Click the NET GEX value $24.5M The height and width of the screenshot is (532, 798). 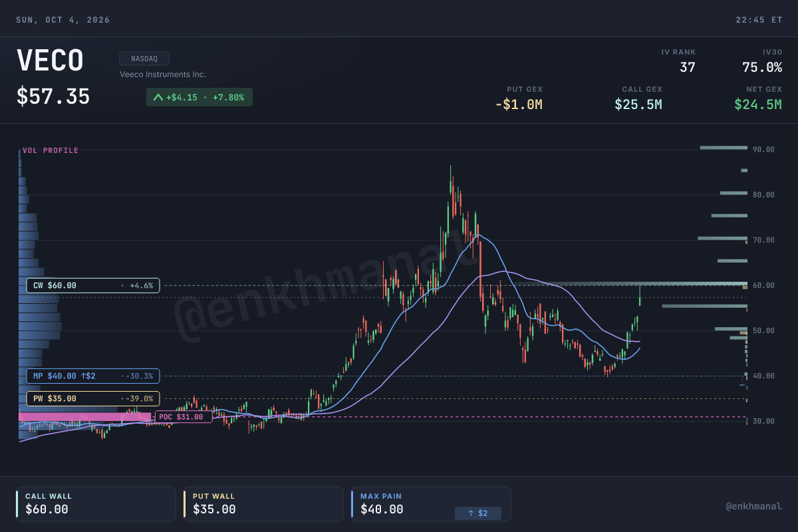(x=758, y=104)
